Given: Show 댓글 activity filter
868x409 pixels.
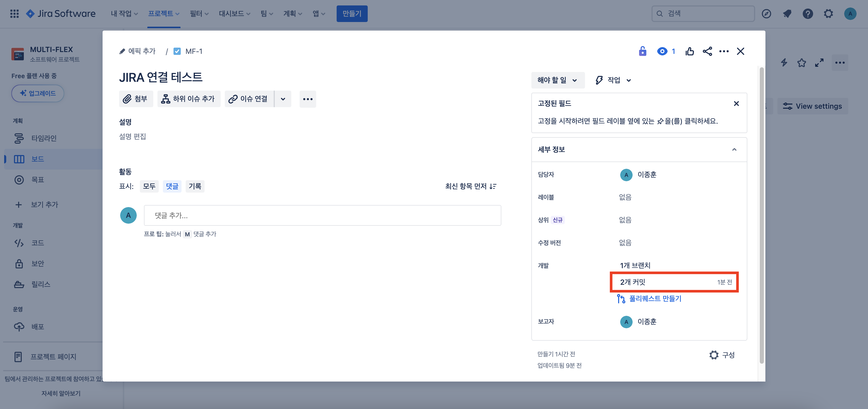Looking at the screenshot, I should click(x=172, y=186).
